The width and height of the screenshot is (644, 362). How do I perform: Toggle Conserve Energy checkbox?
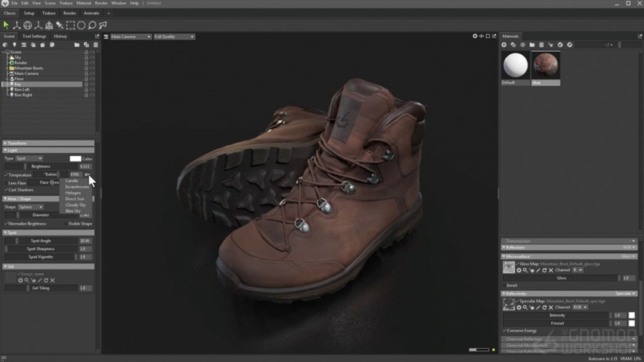[504, 330]
